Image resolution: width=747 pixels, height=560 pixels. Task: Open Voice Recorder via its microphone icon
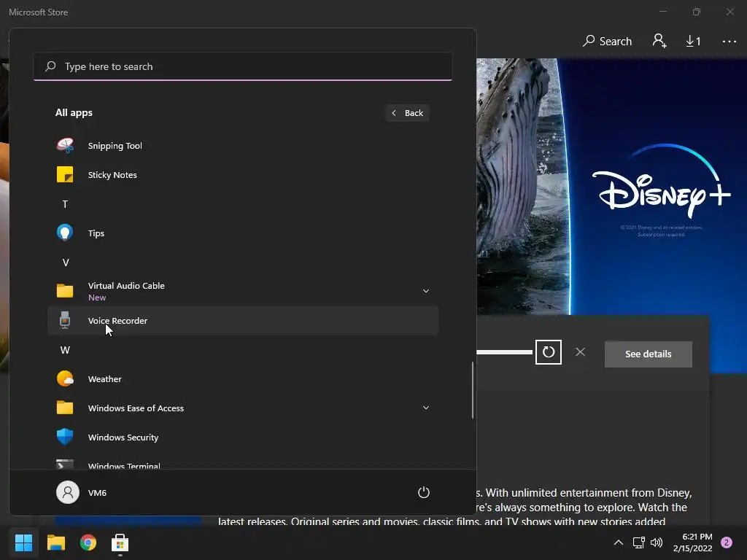click(65, 321)
